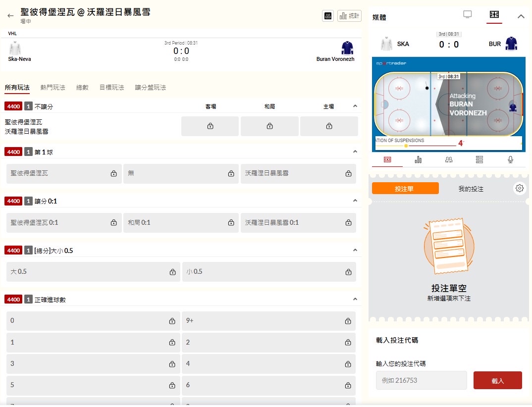
Task: Collapse the 媒體 media panel
Action: [x=521, y=16]
